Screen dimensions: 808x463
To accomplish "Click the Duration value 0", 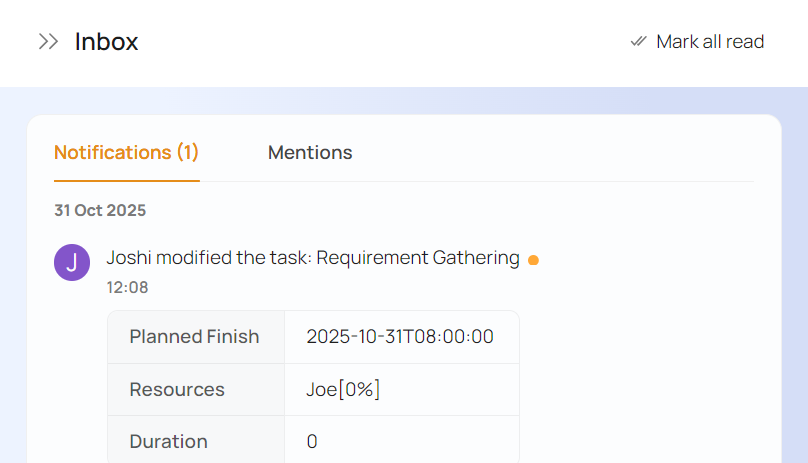I will [312, 441].
